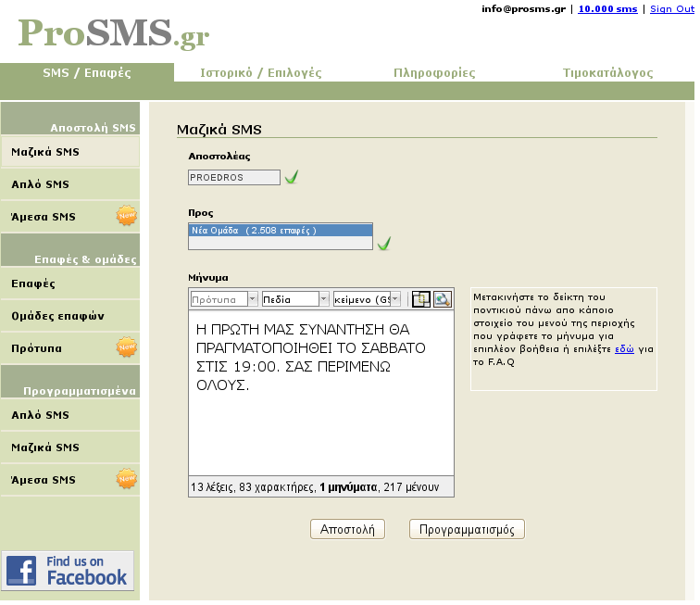Open Μαζικά SMS under Προγραμματισμένα
This screenshot has width=700, height=605.
[70, 447]
